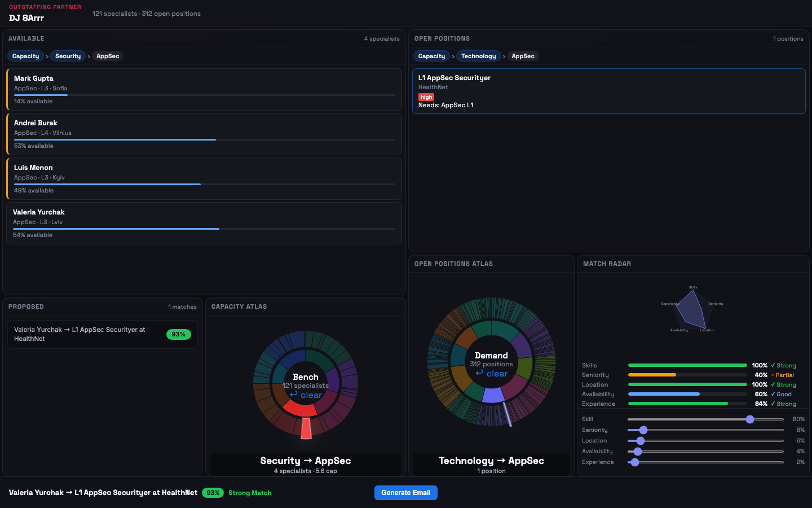This screenshot has width=812, height=508.
Task: Click the Match Radar polygon chart
Action: coord(691,309)
